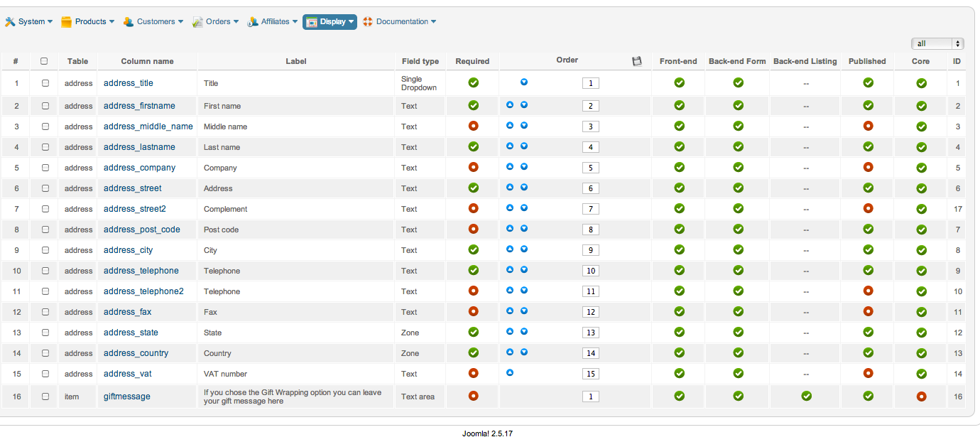Viewport: 980px width, 437px height.
Task: Toggle front-end icon for the address_city row
Action: coord(679,249)
